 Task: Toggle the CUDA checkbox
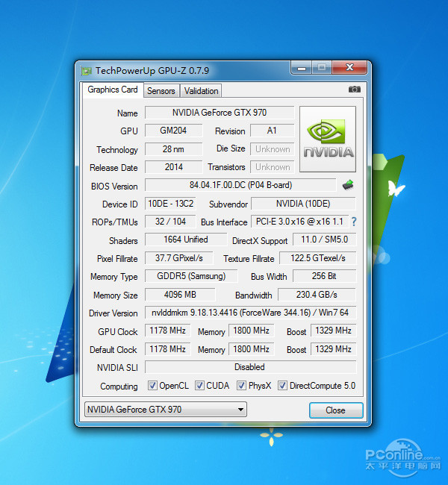point(199,386)
